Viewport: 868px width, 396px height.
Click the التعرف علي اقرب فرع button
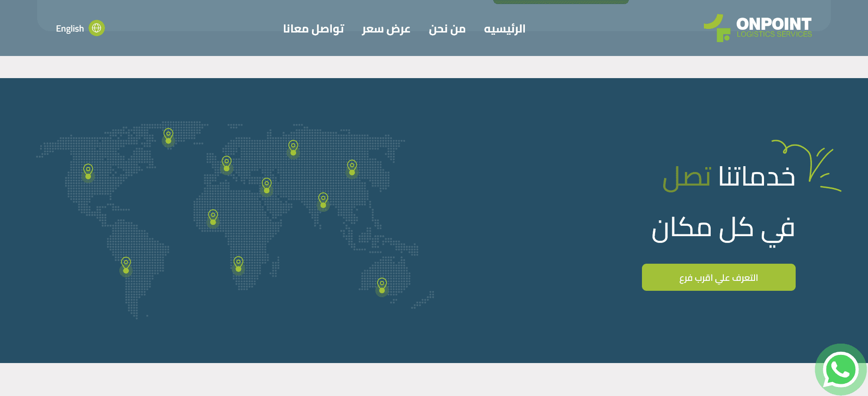click(x=718, y=277)
